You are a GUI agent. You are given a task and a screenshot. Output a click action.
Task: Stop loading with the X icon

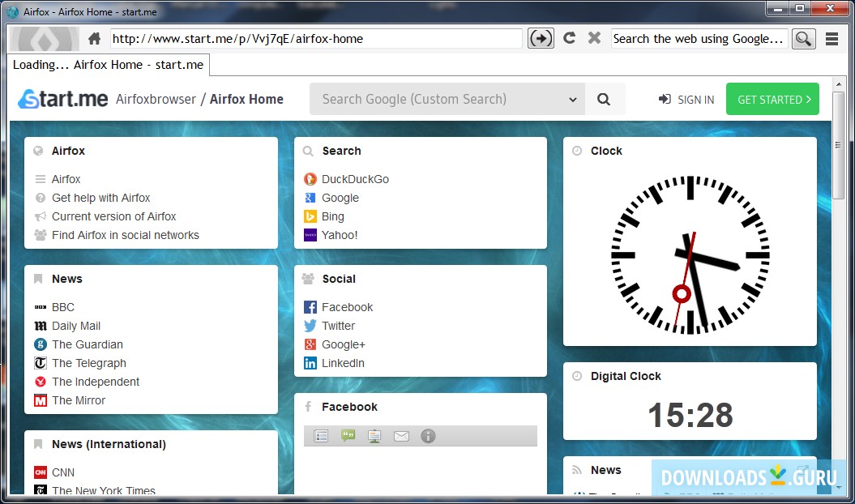(594, 38)
